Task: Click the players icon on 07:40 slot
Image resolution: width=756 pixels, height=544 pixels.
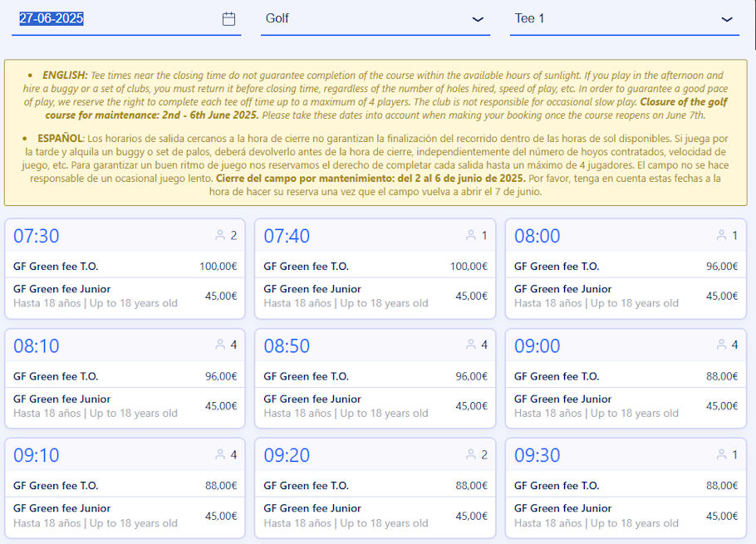Action: point(471,236)
